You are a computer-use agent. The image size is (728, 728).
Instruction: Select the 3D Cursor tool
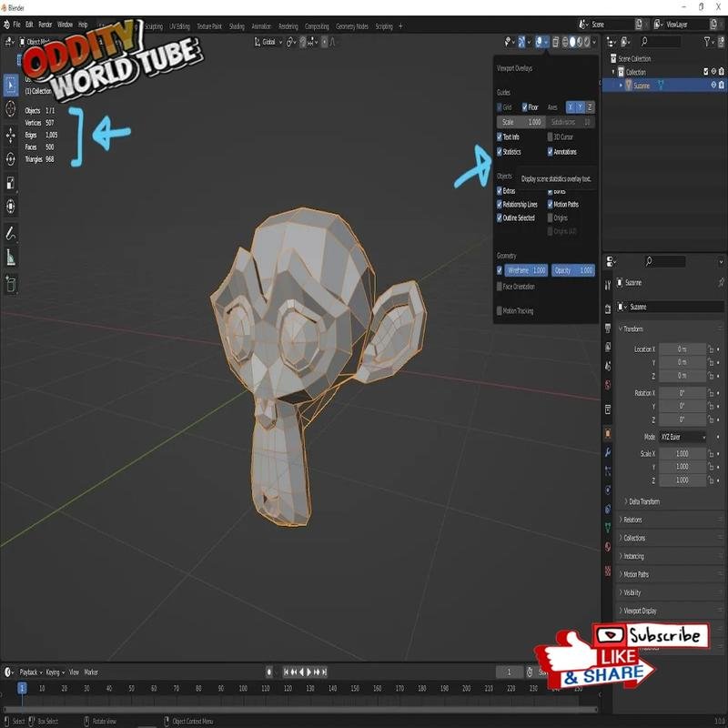11,108
